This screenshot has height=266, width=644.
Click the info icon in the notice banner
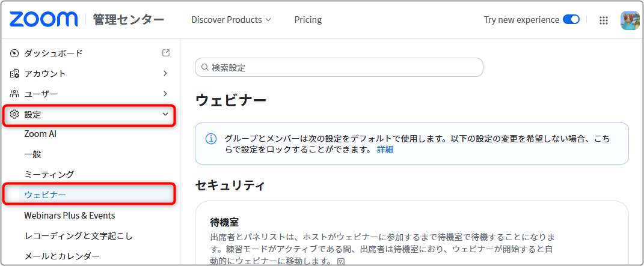(x=210, y=139)
